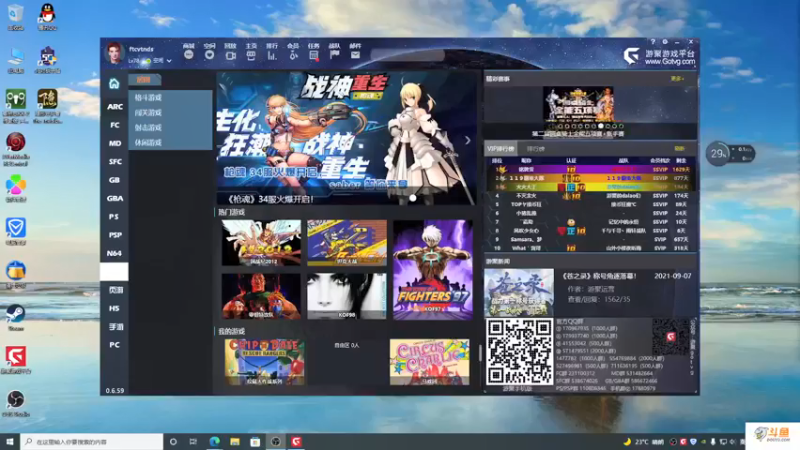The width and height of the screenshot is (800, 450).
Task: Open the red muscular fighter game thumbnail
Action: 261,296
